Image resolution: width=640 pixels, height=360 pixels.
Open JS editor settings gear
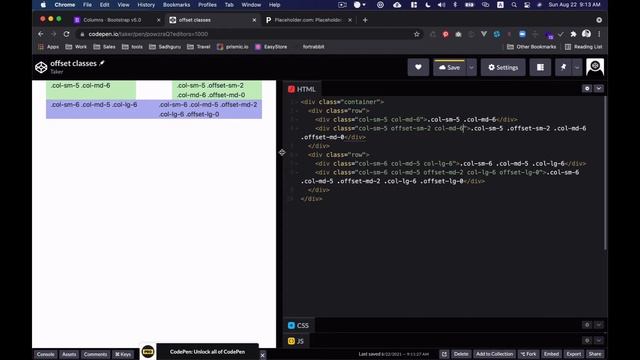[x=587, y=340]
